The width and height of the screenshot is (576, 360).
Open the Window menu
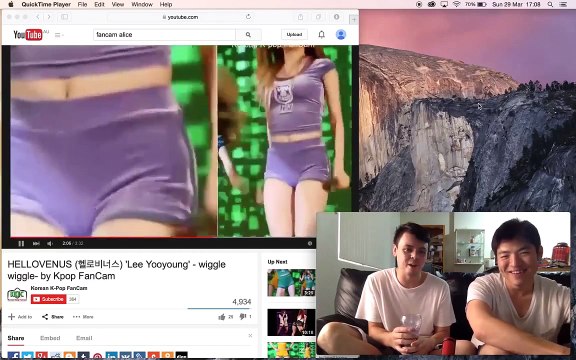(142, 4)
